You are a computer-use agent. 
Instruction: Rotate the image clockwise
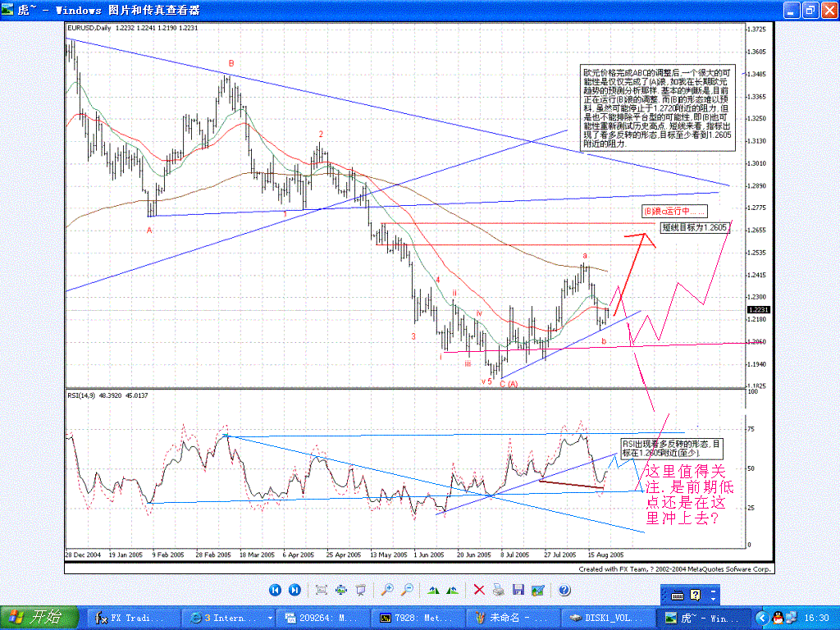[431, 590]
